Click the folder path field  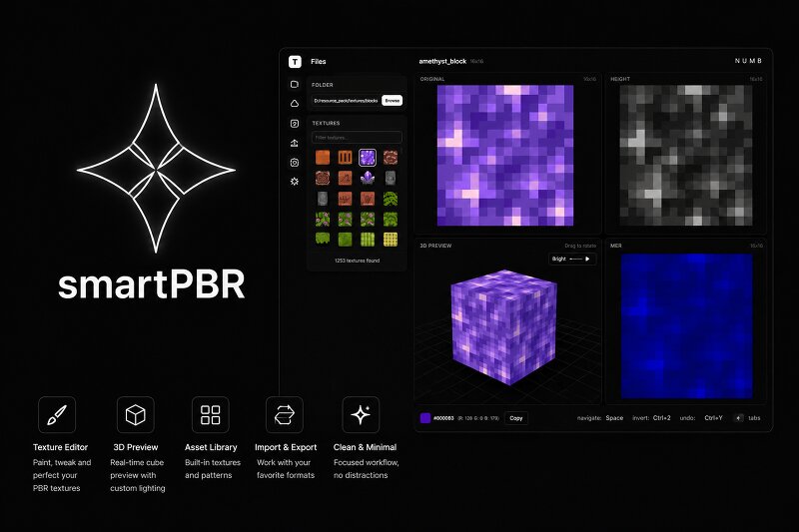coord(346,101)
